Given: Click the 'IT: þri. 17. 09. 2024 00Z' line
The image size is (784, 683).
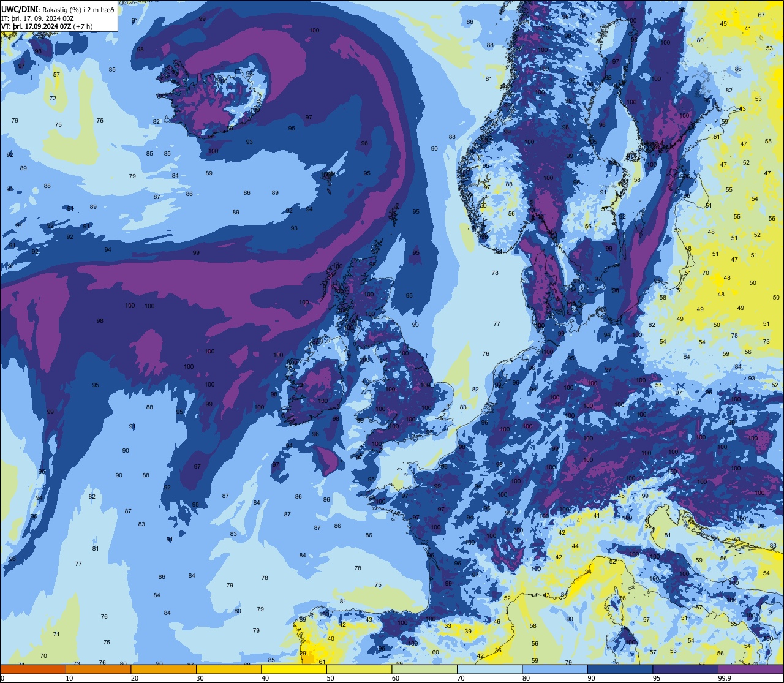Looking at the screenshot, I should click(x=38, y=18).
